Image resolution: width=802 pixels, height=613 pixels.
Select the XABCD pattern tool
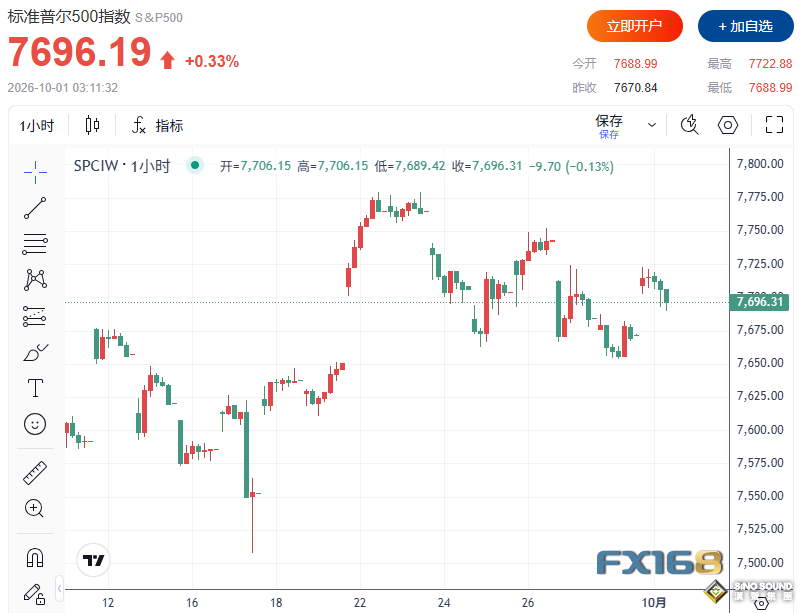coord(35,280)
